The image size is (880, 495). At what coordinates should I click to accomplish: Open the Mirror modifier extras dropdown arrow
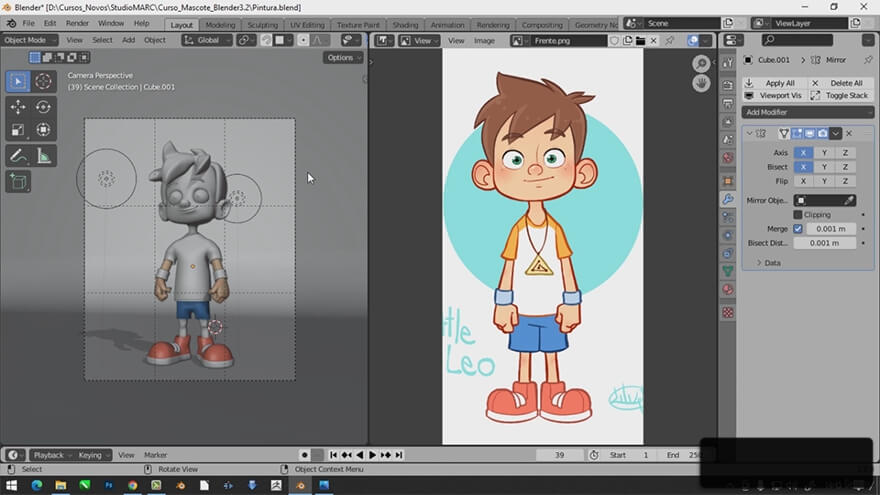pos(836,134)
